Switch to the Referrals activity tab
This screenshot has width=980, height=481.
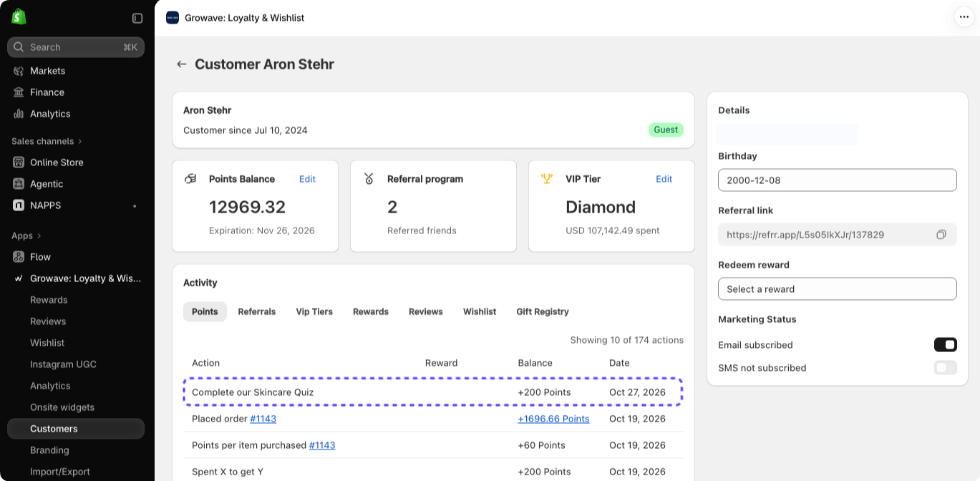coord(257,311)
